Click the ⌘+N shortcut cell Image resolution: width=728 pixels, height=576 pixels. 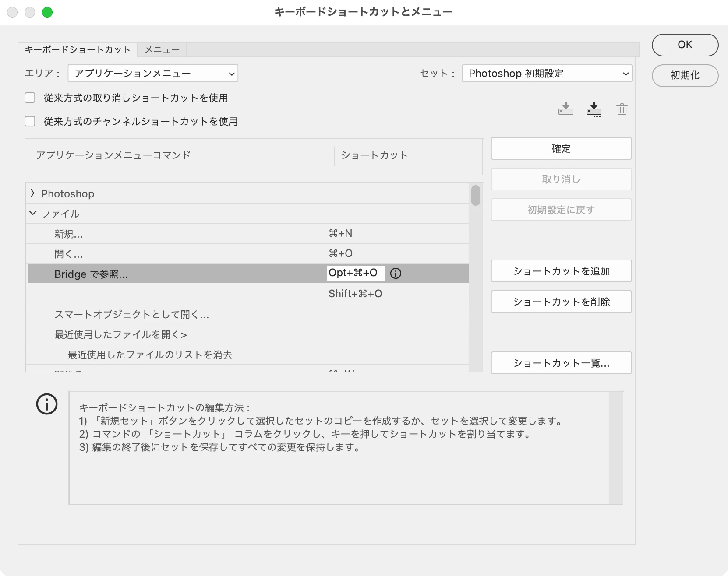coord(340,233)
